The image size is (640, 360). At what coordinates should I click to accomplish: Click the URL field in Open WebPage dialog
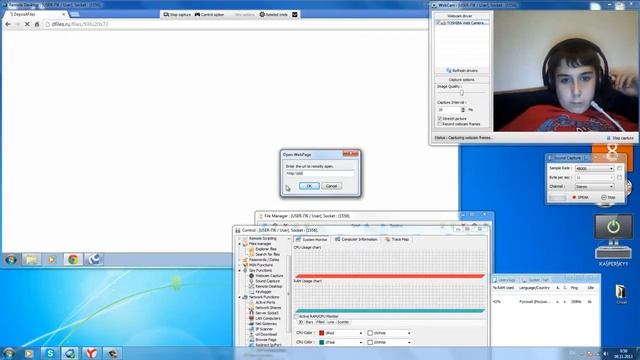[320, 173]
